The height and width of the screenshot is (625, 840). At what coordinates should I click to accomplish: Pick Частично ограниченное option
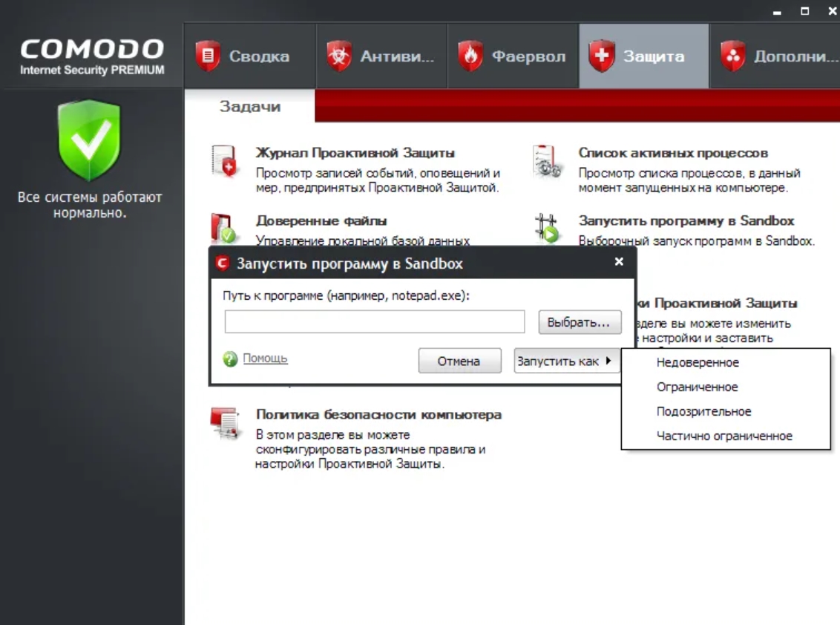[724, 436]
